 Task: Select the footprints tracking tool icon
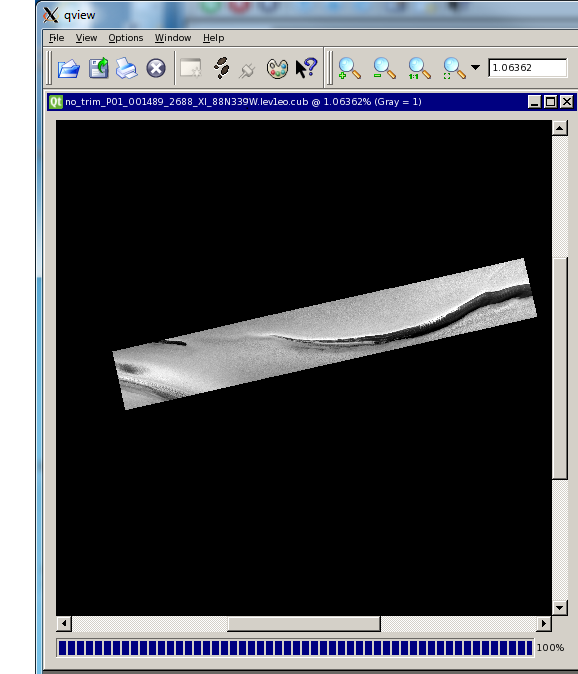click(x=221, y=68)
